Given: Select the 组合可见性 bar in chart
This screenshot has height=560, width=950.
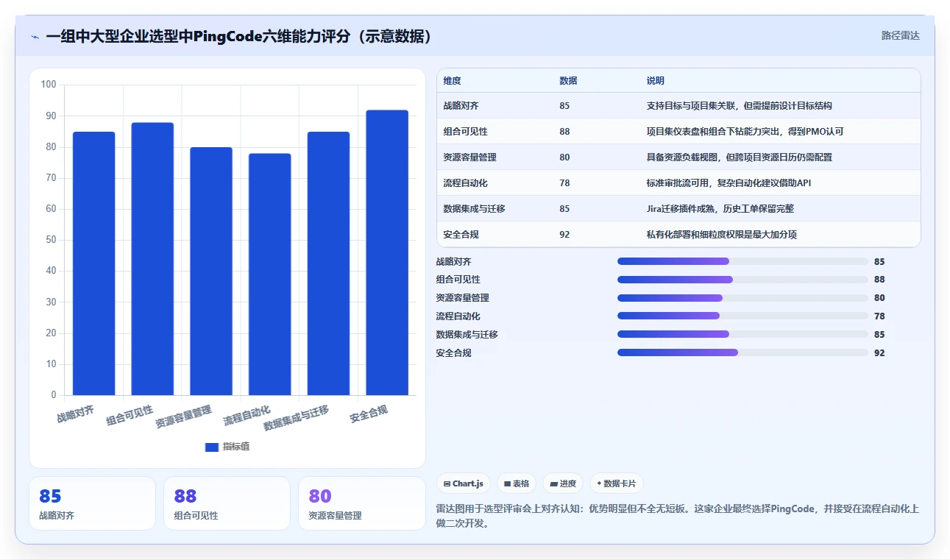Looking at the screenshot, I should (x=152, y=259).
